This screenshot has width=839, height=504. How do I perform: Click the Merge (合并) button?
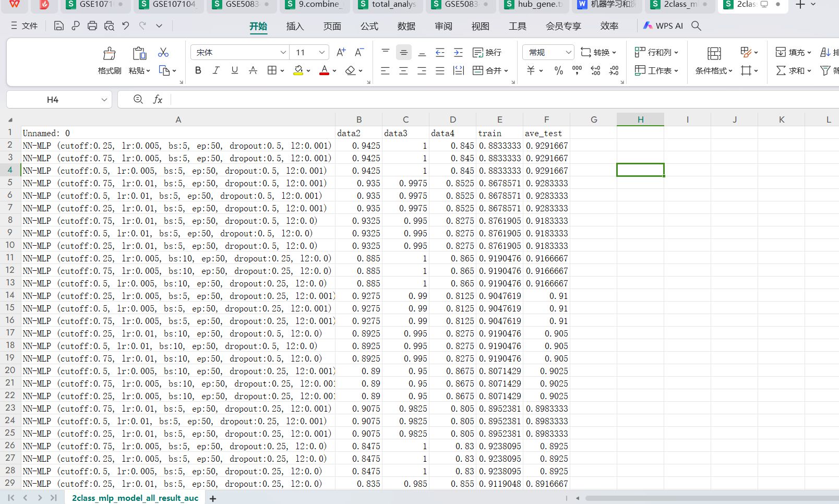pos(490,70)
